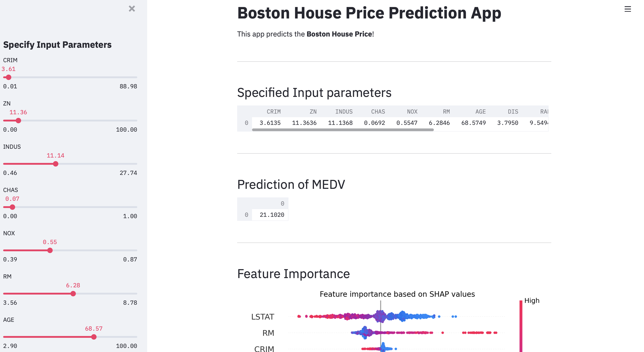
Task: Click the horizontal scrollbar of the input parameters table
Action: 343,130
